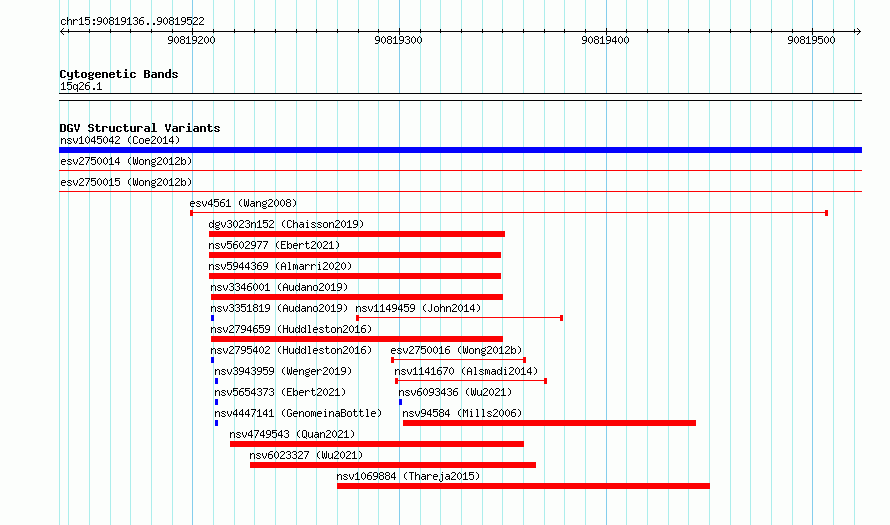Click the nsv6023327 (Wu2021) red bar
Viewport: 890px width, 525px height.
pos(393,465)
